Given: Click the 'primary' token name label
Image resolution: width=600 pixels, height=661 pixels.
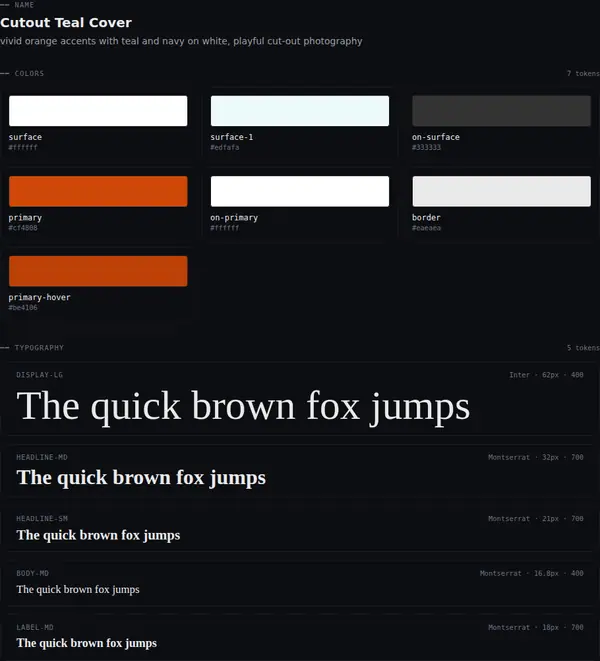Looking at the screenshot, I should point(25,218).
